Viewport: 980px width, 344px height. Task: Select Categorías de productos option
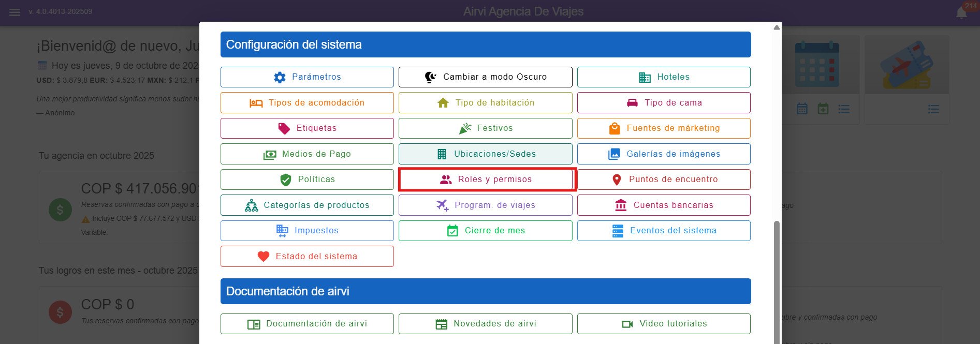(307, 205)
